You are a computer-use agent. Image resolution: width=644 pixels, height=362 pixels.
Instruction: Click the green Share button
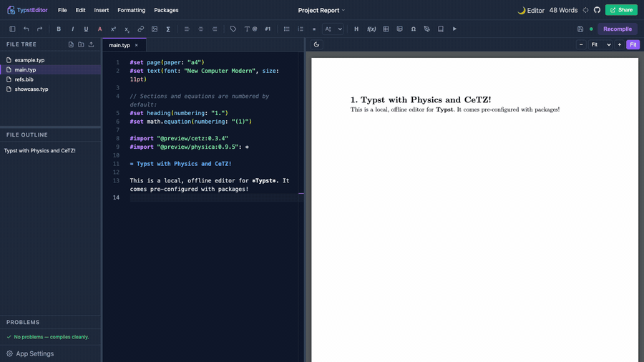[621, 10]
